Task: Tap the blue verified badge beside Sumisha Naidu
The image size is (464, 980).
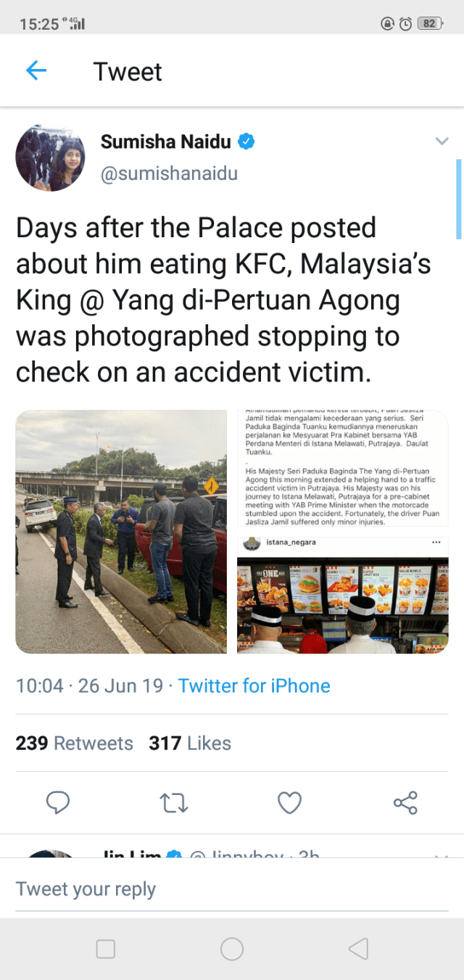Action: [246, 141]
